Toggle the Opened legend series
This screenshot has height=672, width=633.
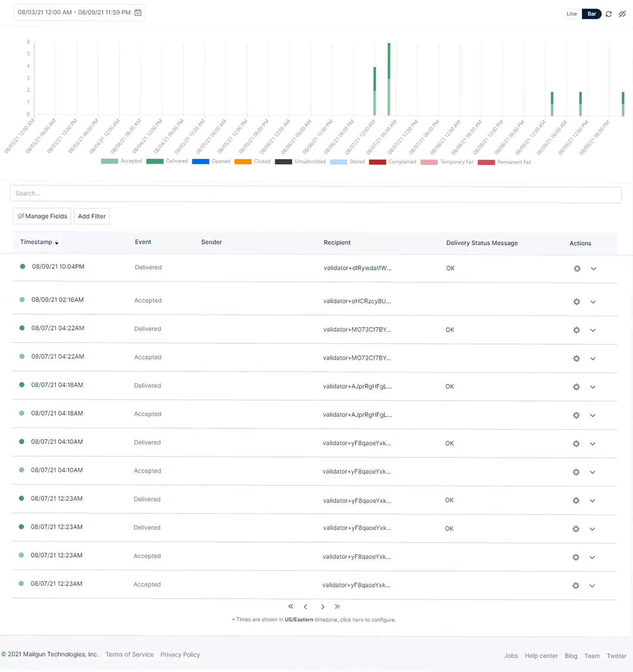click(x=211, y=161)
